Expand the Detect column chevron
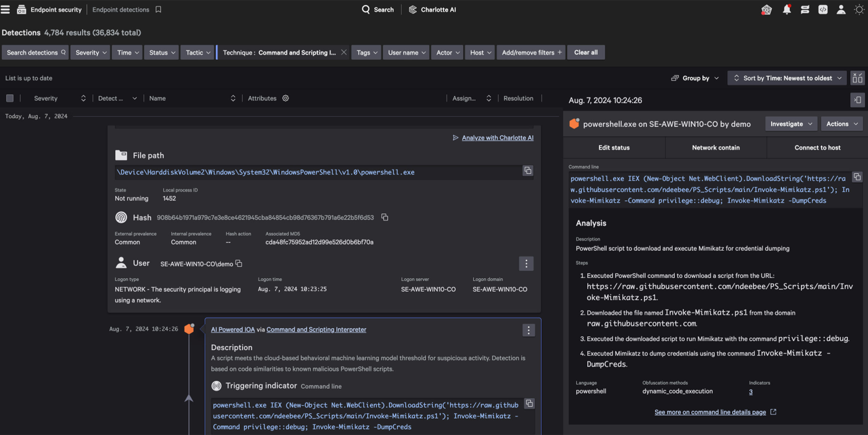This screenshot has height=435, width=868. pos(135,98)
